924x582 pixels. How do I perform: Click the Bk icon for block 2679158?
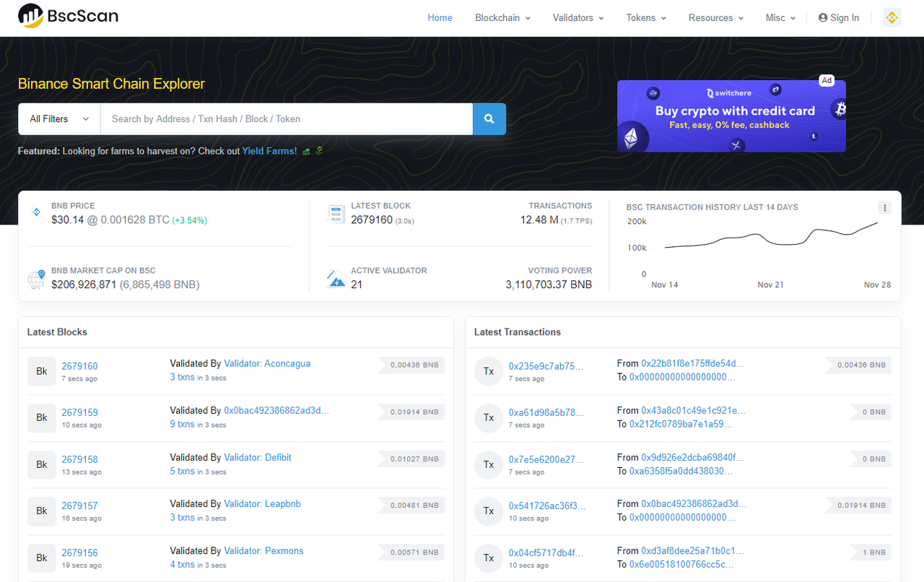(42, 464)
